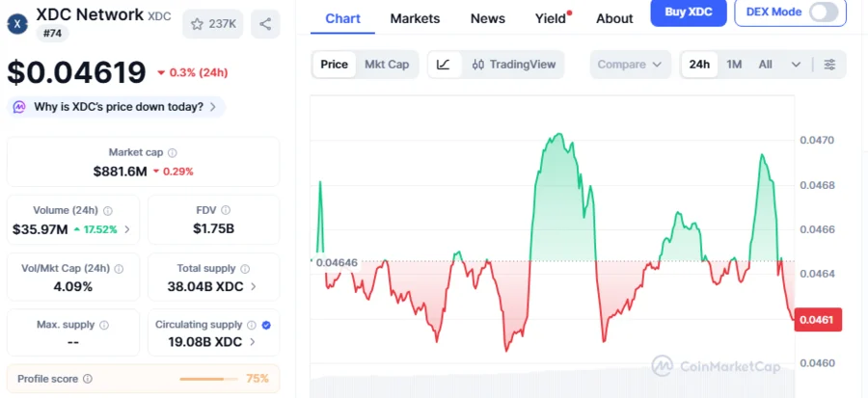The height and width of the screenshot is (398, 868).
Task: Expand Total supply details arrow
Action: click(x=254, y=286)
